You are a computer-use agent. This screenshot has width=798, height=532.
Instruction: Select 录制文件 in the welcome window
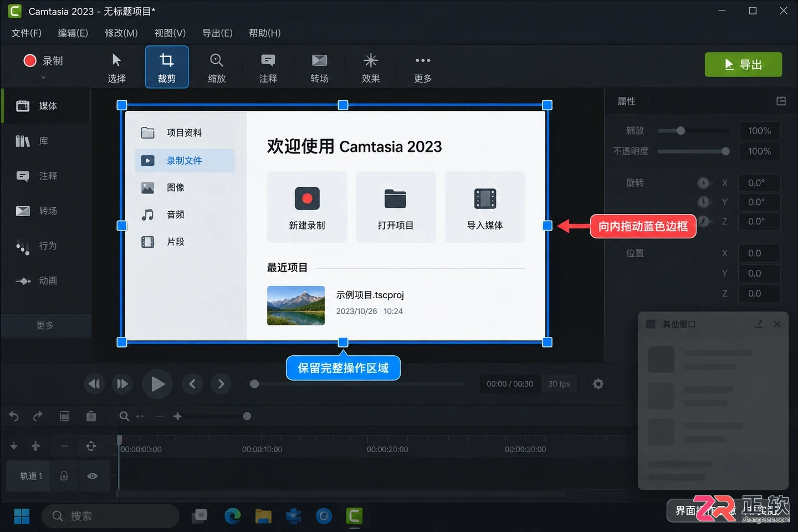point(185,161)
